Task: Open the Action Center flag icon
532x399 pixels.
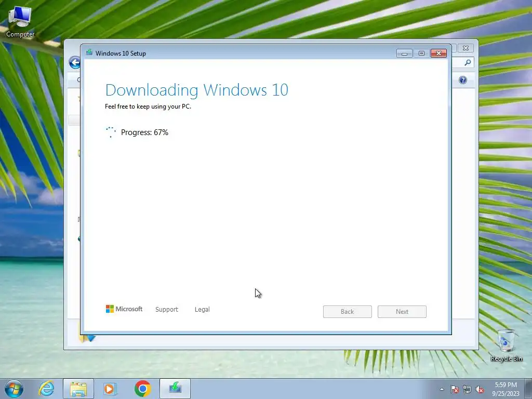Action: tap(454, 389)
